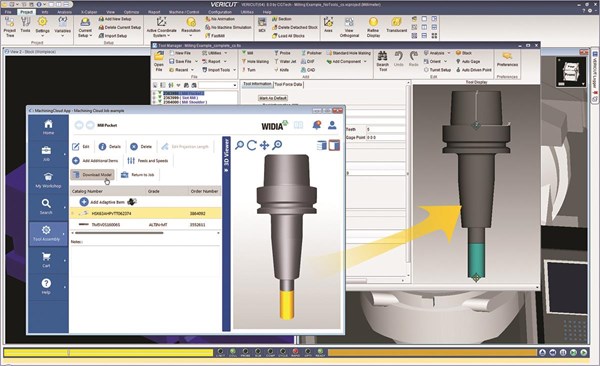Open the notifications bell icon next to WIDIA
Image resolution: width=600 pixels, height=366 pixels.
point(316,125)
